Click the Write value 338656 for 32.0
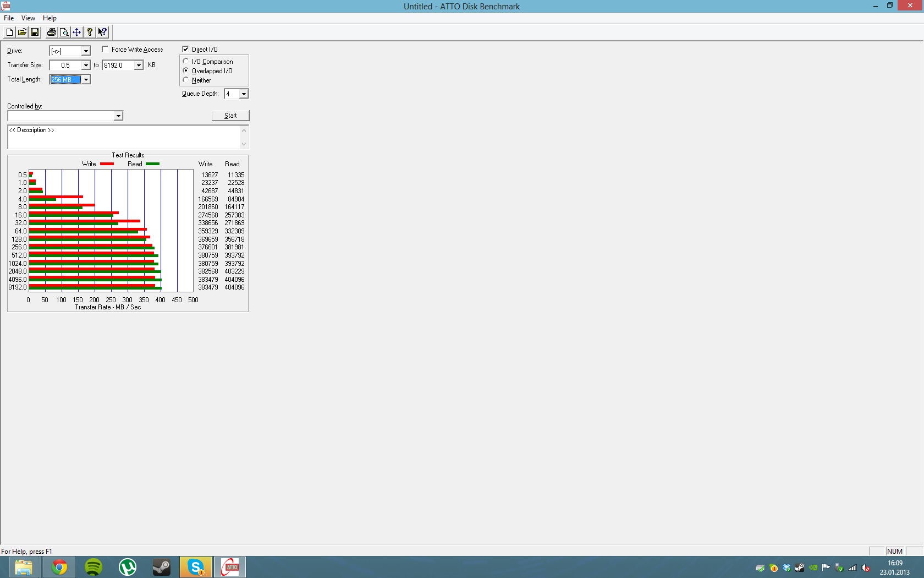 208,223
